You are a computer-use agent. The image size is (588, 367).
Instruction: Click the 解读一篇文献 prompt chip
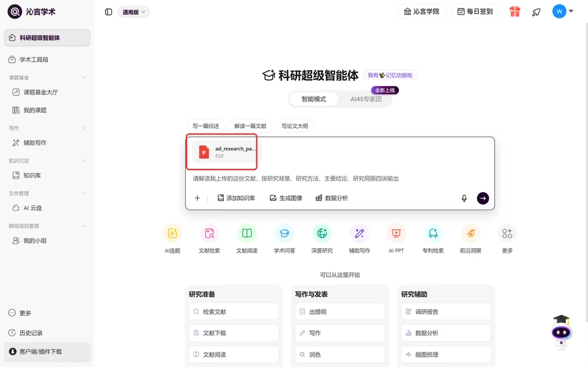click(250, 126)
